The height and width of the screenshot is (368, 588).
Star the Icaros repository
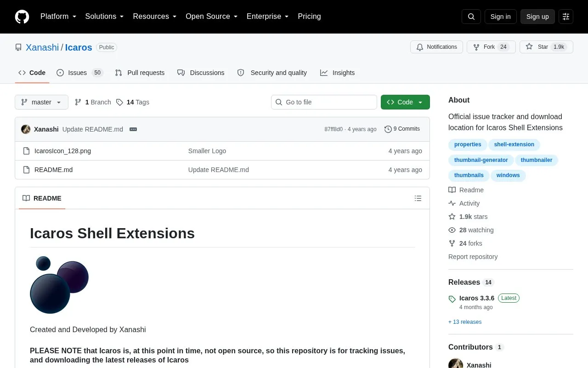pos(546,47)
